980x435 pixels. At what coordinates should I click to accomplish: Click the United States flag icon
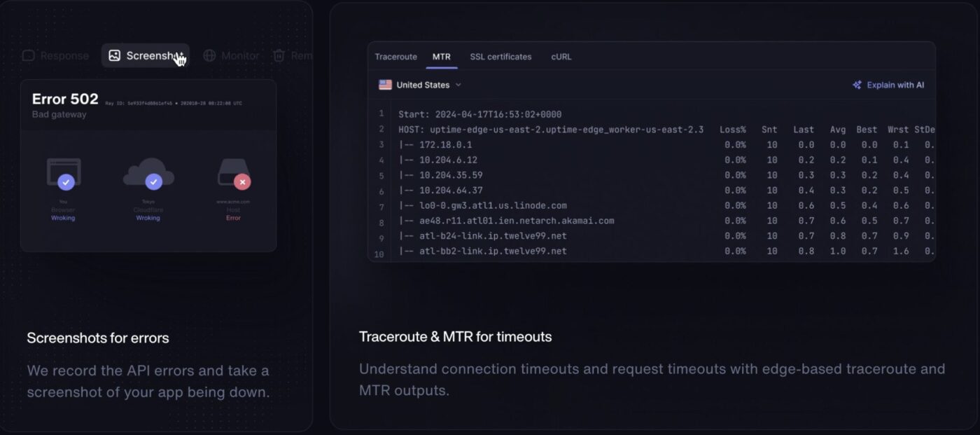[386, 85]
